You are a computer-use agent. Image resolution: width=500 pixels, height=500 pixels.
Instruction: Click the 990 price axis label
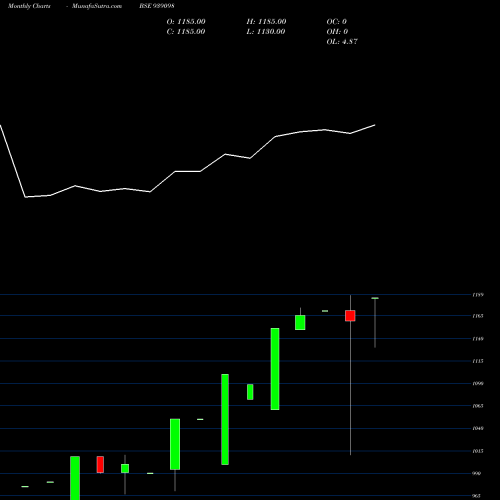pyautogui.click(x=477, y=473)
